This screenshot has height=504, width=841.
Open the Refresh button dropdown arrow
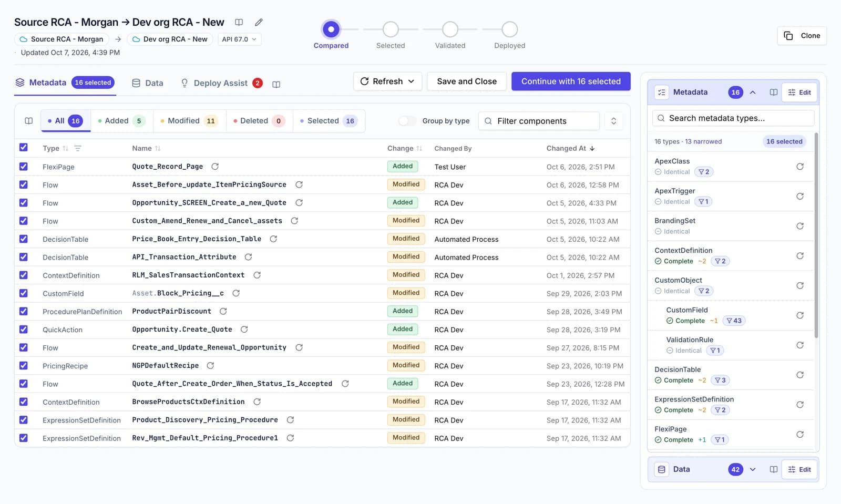(412, 81)
